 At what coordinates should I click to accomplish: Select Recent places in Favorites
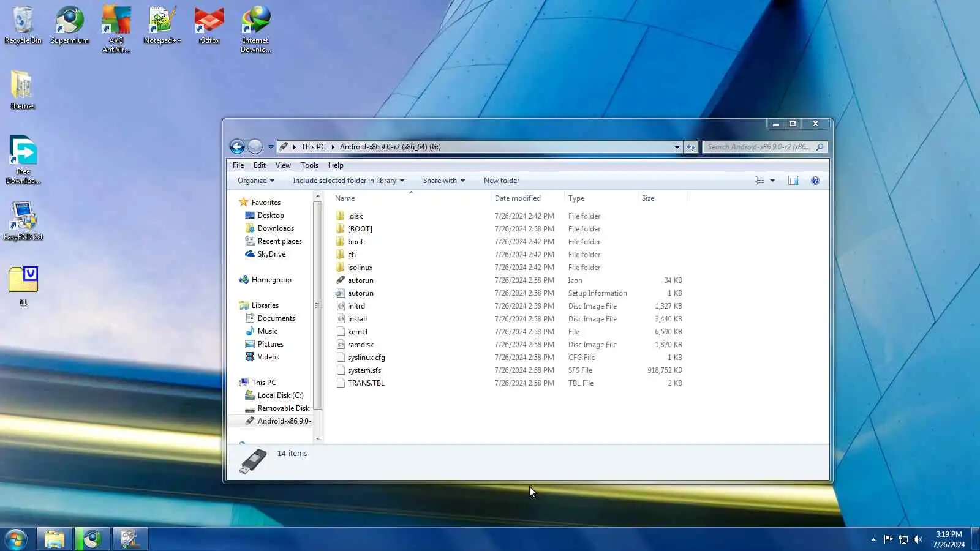279,241
